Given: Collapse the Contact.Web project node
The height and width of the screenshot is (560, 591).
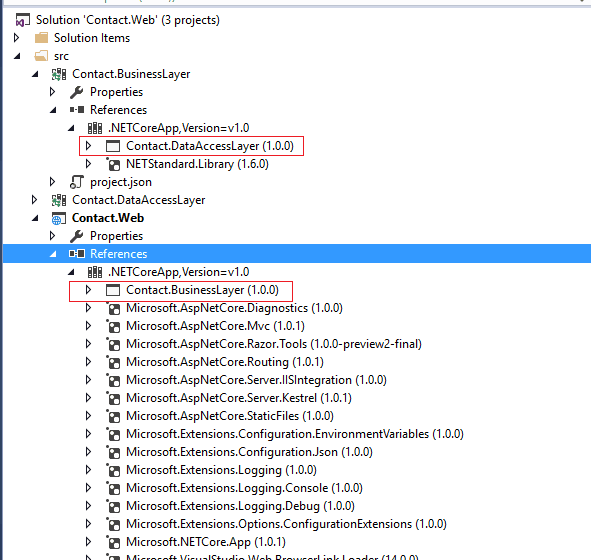Looking at the screenshot, I should [x=35, y=218].
